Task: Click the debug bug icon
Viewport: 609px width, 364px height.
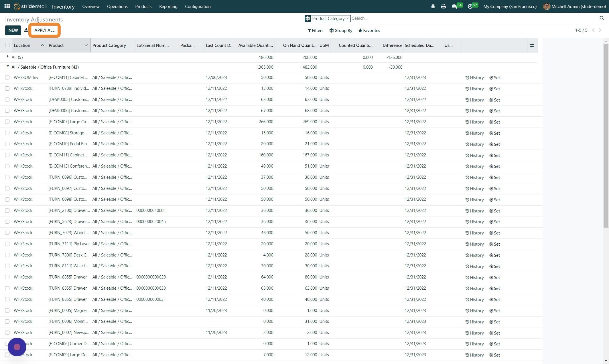Action: click(433, 6)
